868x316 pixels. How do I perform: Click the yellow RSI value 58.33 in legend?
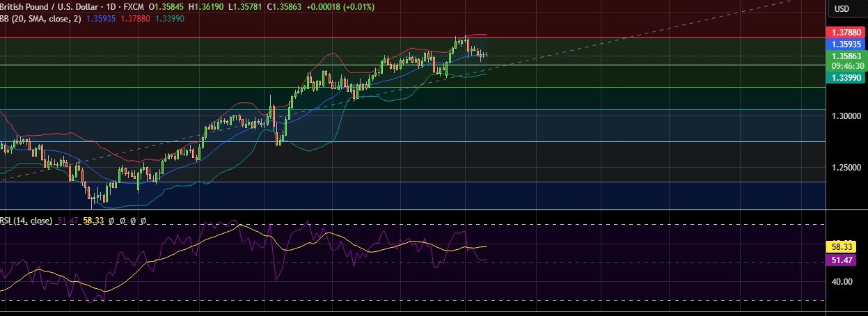(93, 221)
